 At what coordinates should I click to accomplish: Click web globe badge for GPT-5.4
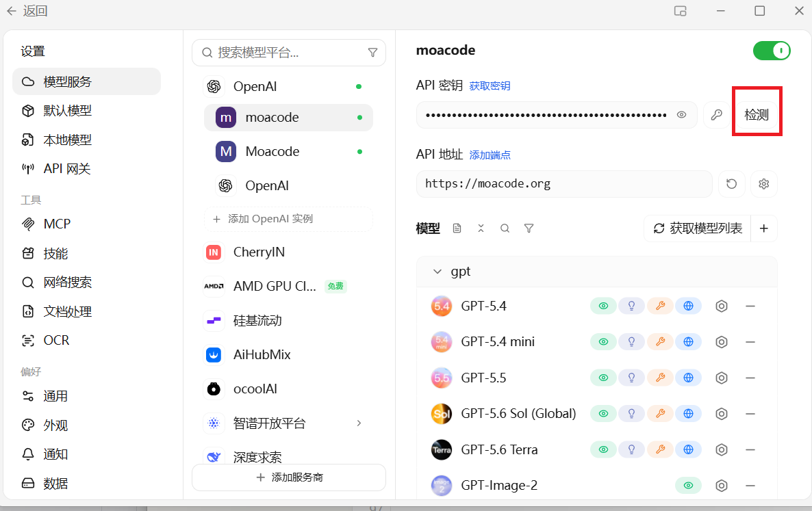click(x=688, y=306)
